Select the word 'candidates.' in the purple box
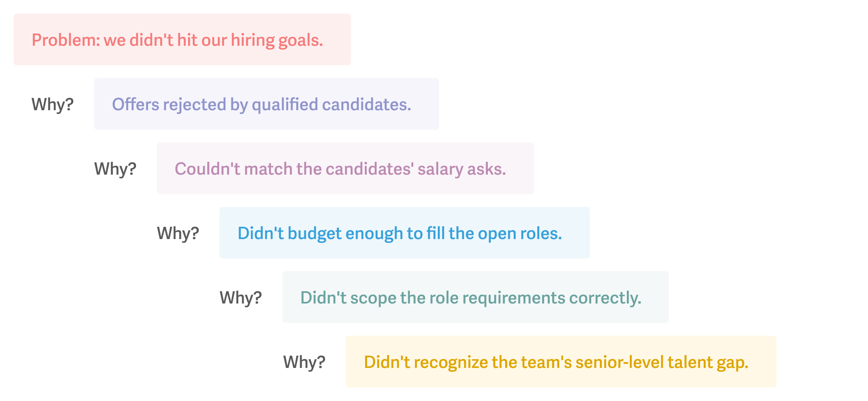This screenshot has width=868, height=401. coord(367,104)
